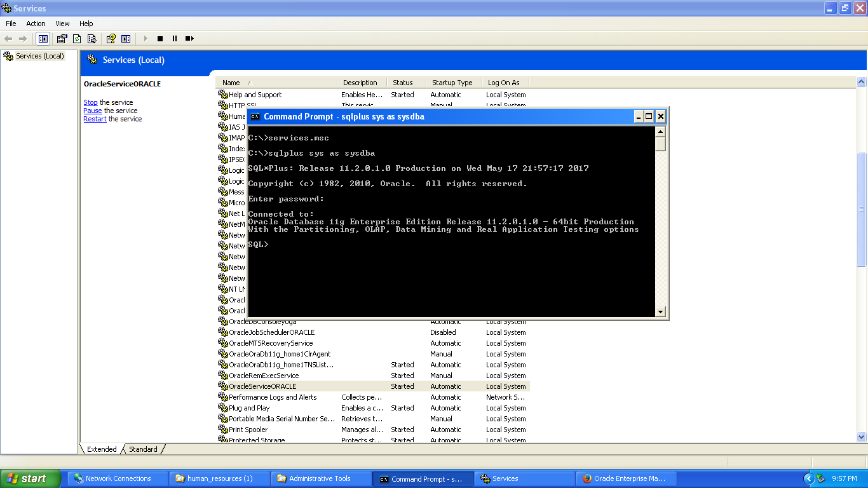Sort by the Startup Type column header
Image resolution: width=868 pixels, height=488 pixels.
[x=454, y=83]
